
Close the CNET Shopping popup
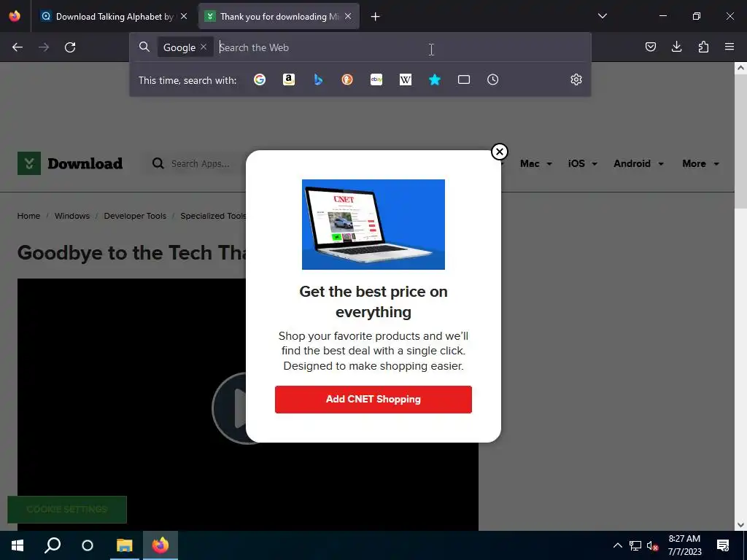click(x=499, y=152)
